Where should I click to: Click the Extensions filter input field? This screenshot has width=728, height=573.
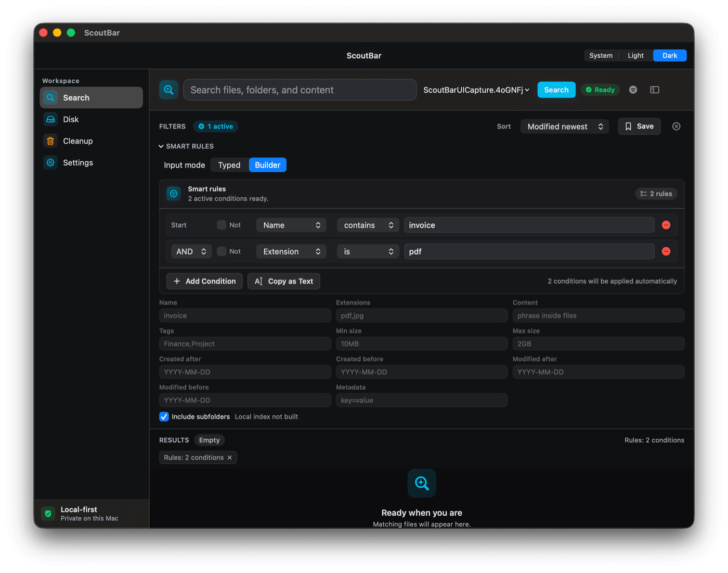point(422,315)
